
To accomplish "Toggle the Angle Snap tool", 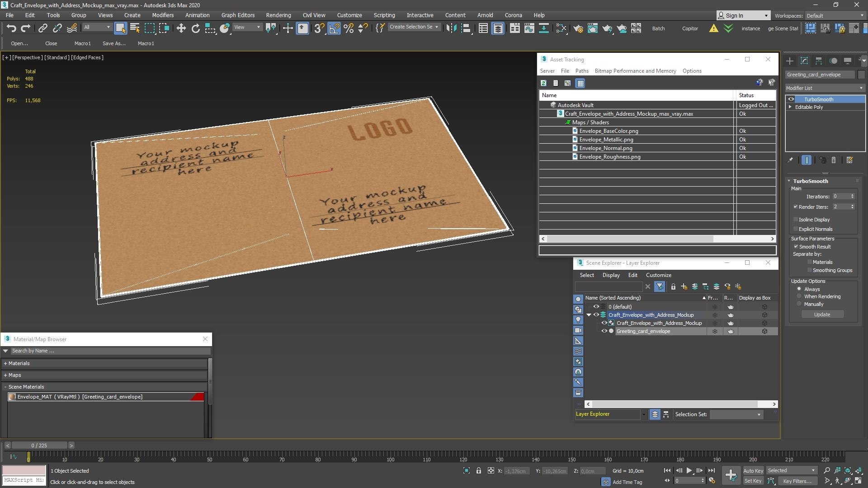I will click(334, 28).
